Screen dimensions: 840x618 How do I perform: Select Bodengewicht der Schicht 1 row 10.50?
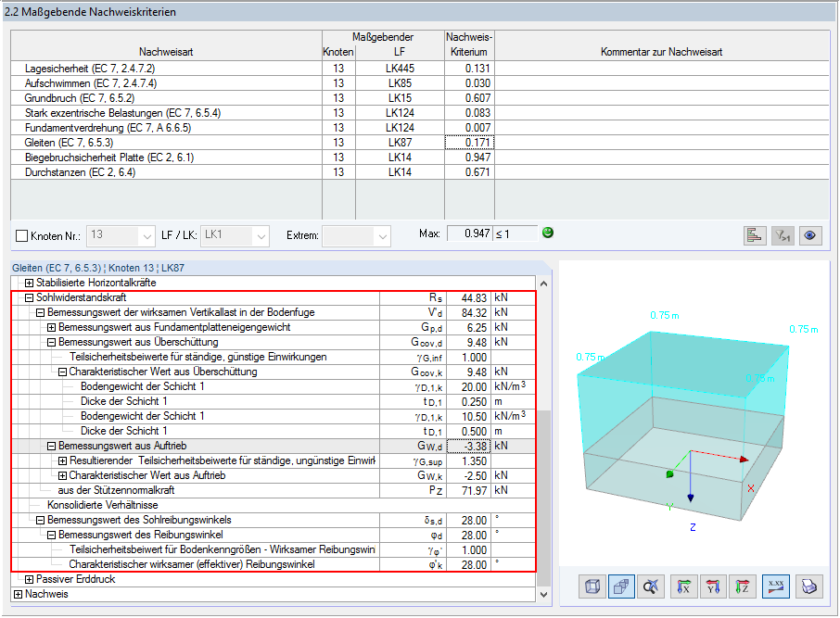point(274,416)
